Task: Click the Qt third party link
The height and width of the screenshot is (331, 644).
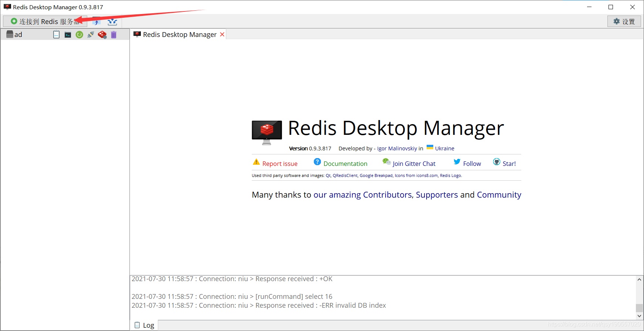Action: 328,175
